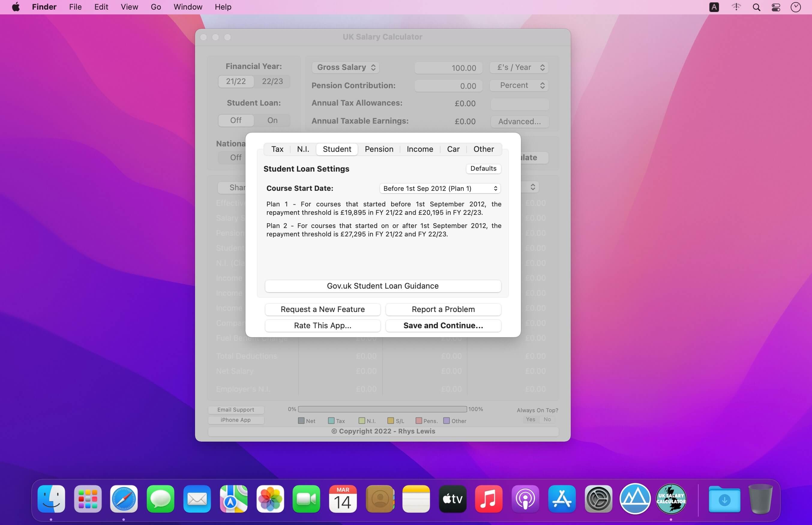This screenshot has height=525, width=812.
Task: Turn Student Loan On
Action: (x=272, y=120)
